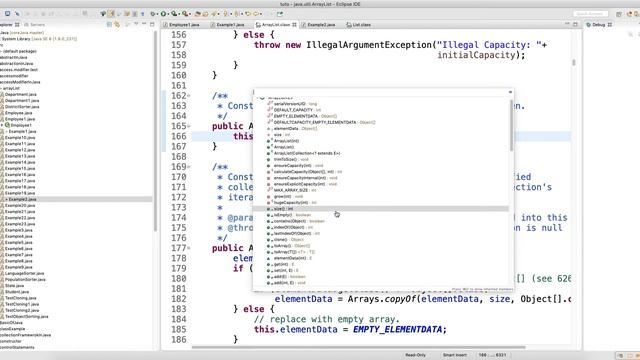The width and height of the screenshot is (640, 360).
Task: Collapse the Javadoc fold at line 169
Action: coord(189,167)
